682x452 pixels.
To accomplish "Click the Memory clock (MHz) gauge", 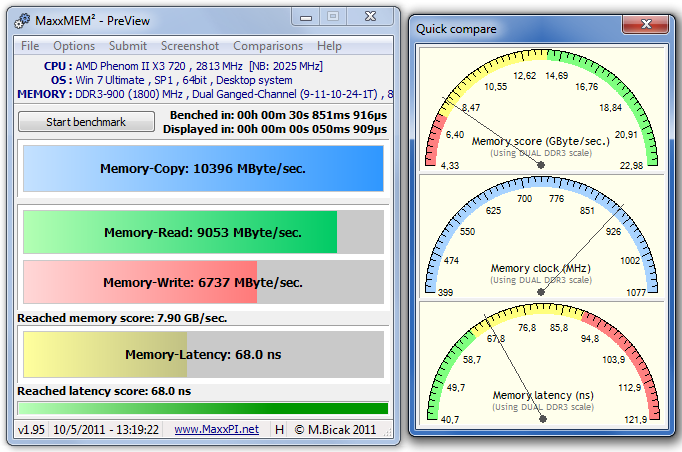I will pyautogui.click(x=541, y=241).
